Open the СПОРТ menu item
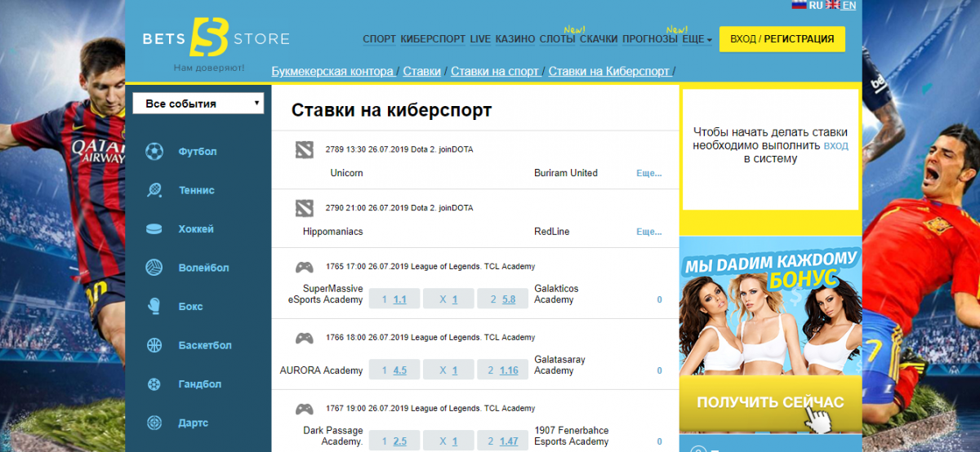 click(379, 38)
